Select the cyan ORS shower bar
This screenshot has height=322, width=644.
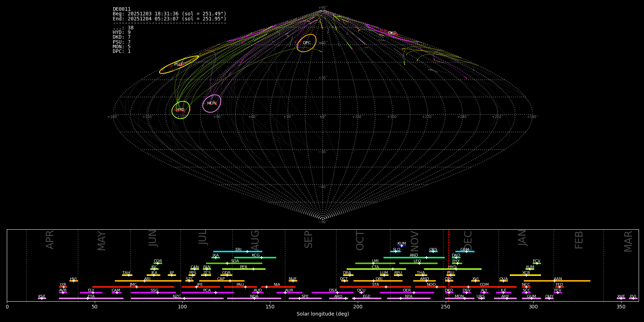433,252
